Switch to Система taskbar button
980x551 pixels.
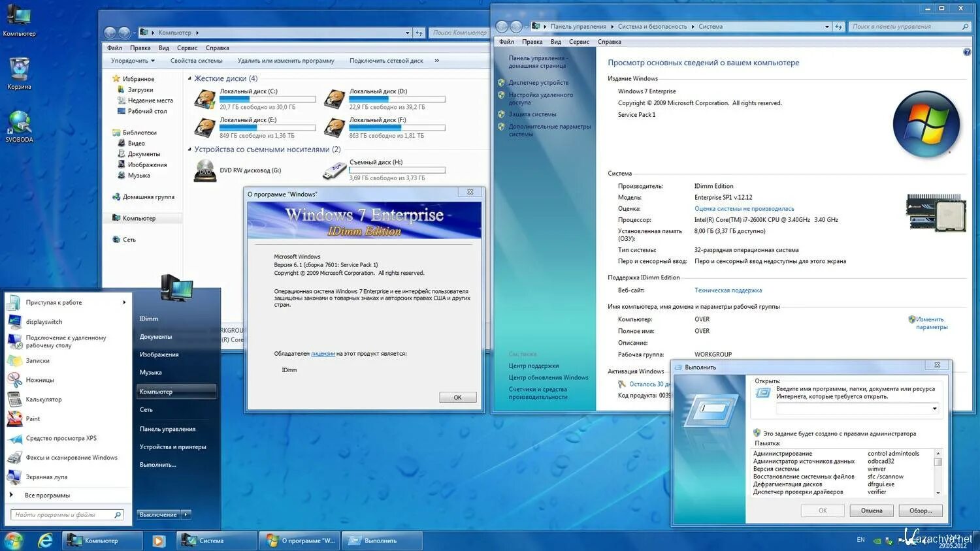[x=216, y=541]
